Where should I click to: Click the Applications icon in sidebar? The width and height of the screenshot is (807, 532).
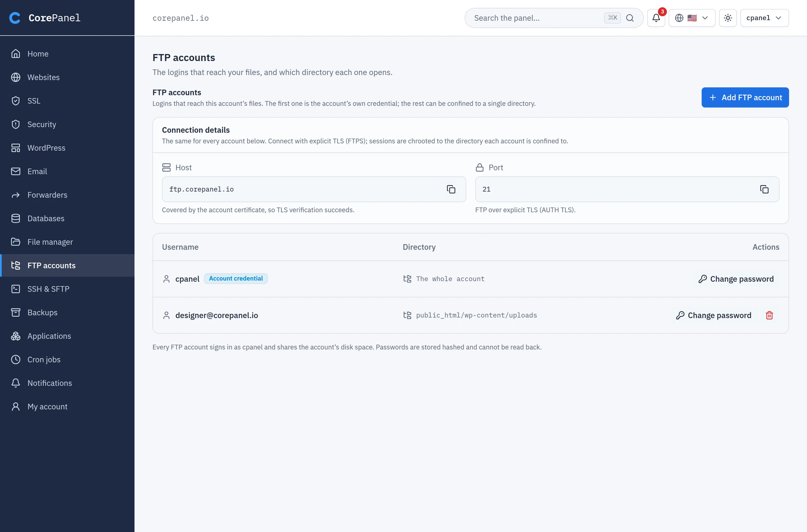pyautogui.click(x=16, y=336)
